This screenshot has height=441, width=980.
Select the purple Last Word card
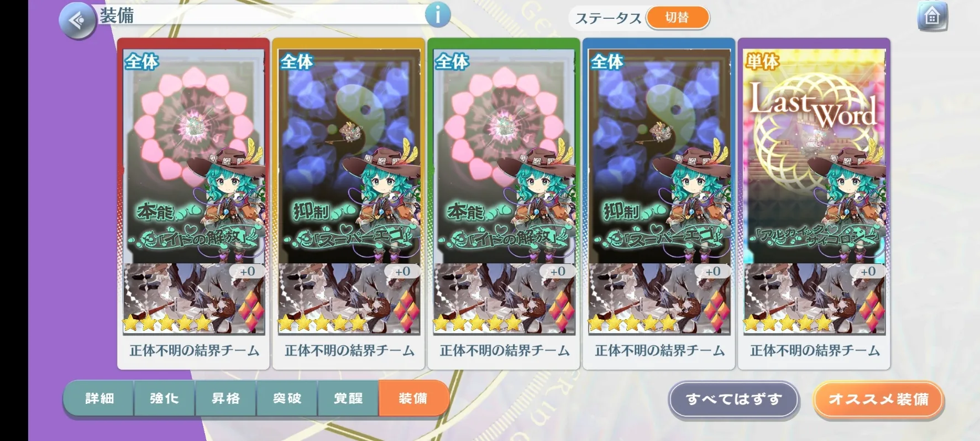point(815,156)
